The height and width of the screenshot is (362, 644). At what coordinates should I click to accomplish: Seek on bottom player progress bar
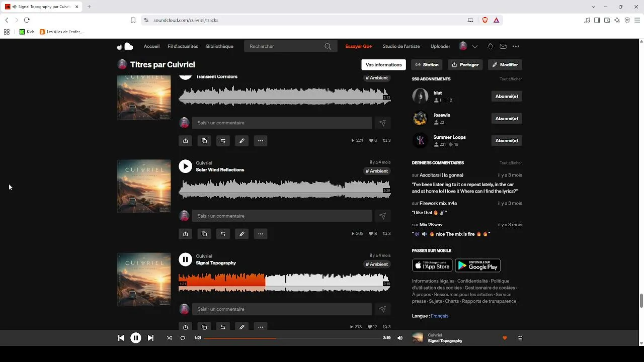[292, 338]
